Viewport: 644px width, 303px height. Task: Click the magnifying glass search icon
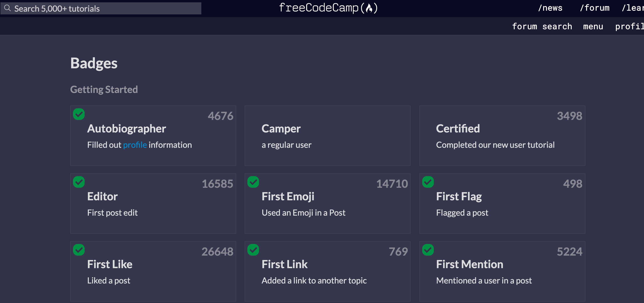pyautogui.click(x=7, y=8)
